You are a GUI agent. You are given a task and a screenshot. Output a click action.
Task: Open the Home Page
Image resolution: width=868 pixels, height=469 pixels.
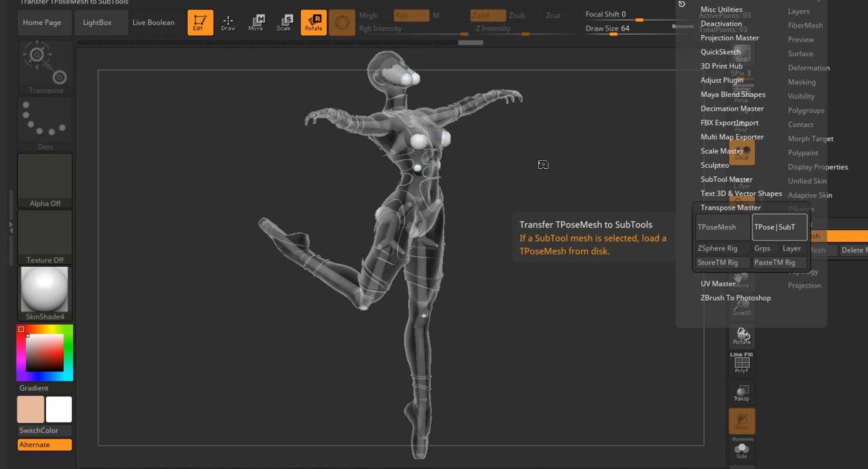pyautogui.click(x=45, y=22)
